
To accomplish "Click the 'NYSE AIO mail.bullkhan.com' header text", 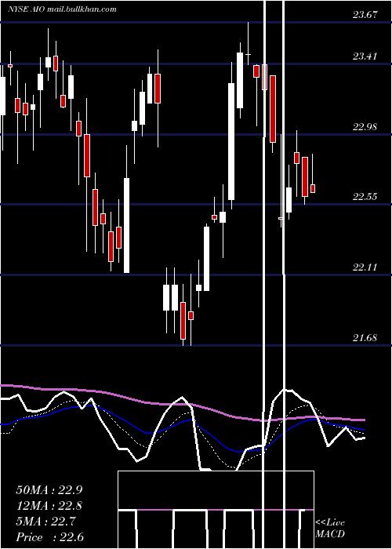I will click(62, 9).
